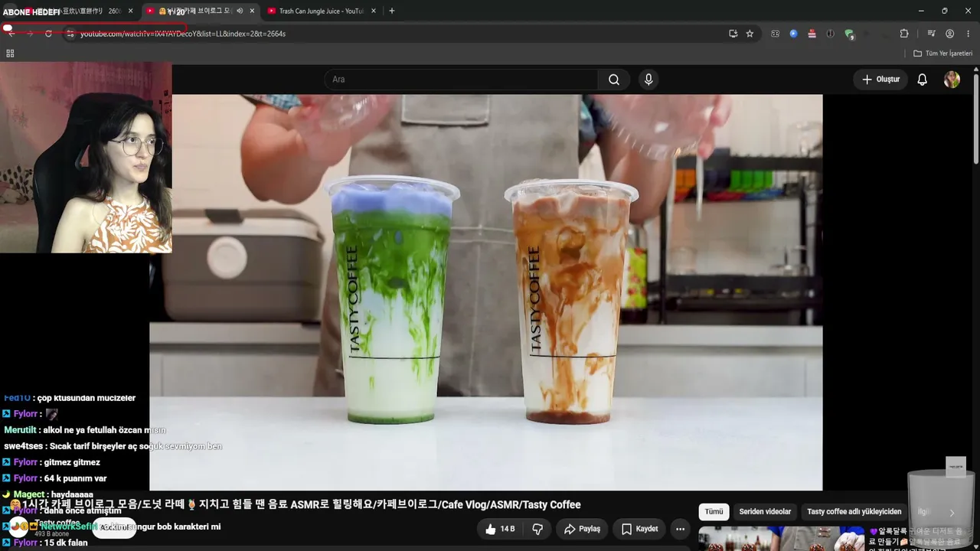980x551 pixels.
Task: Click chat username swe4tses
Action: [x=23, y=446]
